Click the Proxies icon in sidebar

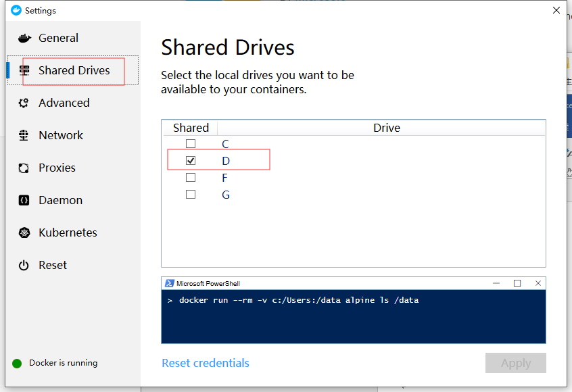pyautogui.click(x=24, y=168)
